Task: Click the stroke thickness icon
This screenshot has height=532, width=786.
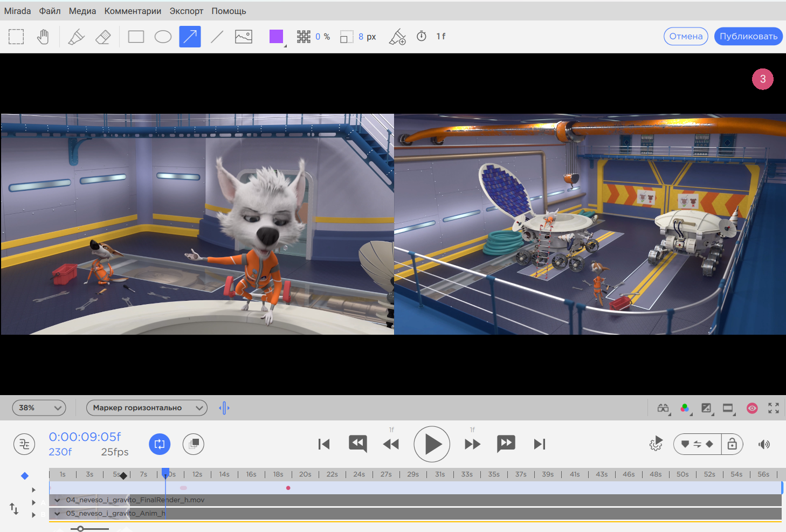Action: point(347,37)
